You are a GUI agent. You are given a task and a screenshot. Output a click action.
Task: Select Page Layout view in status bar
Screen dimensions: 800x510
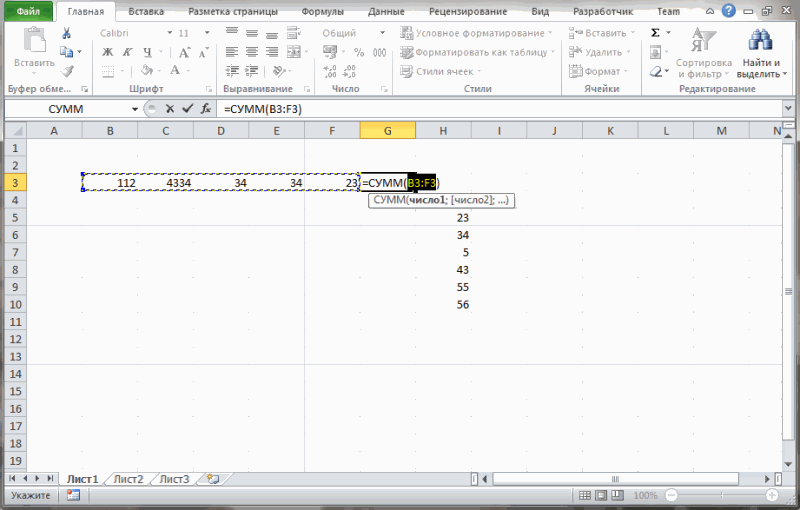point(601,495)
